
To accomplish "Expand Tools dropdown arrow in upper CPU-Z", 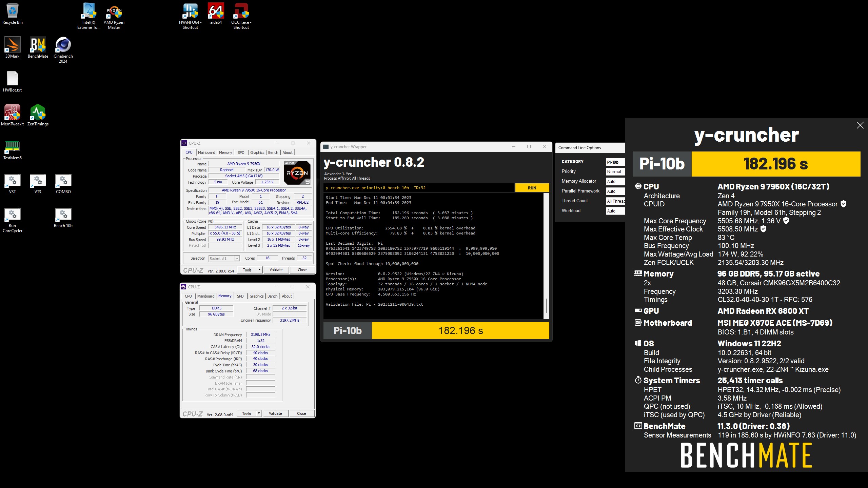I will [259, 270].
